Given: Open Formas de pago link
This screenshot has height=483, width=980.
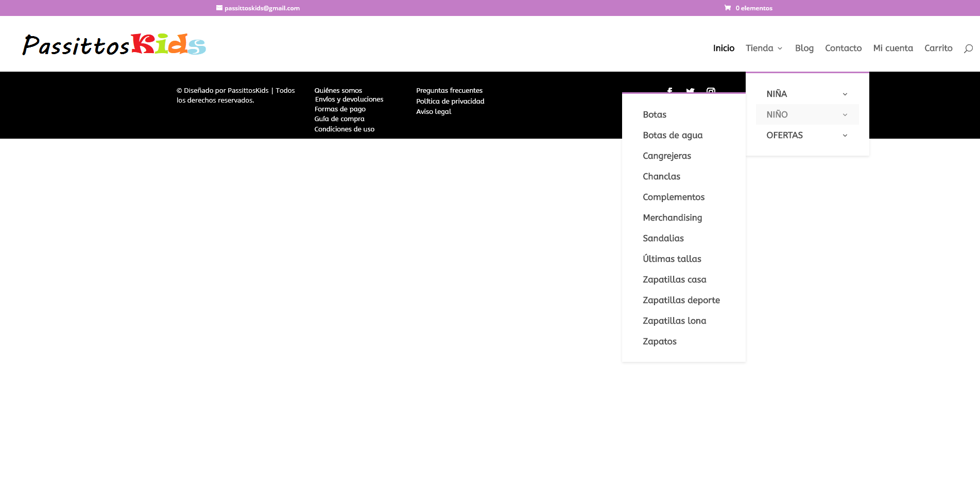Looking at the screenshot, I should click(x=340, y=109).
